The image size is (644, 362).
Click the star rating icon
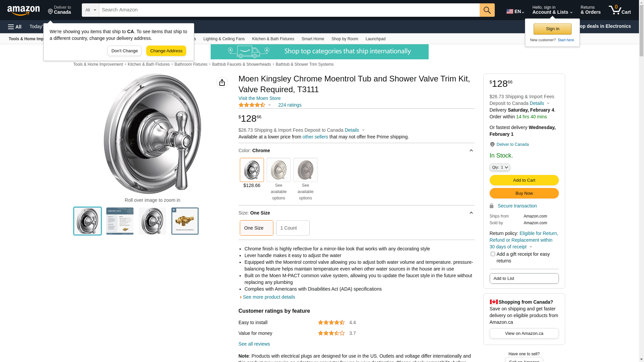point(252,105)
